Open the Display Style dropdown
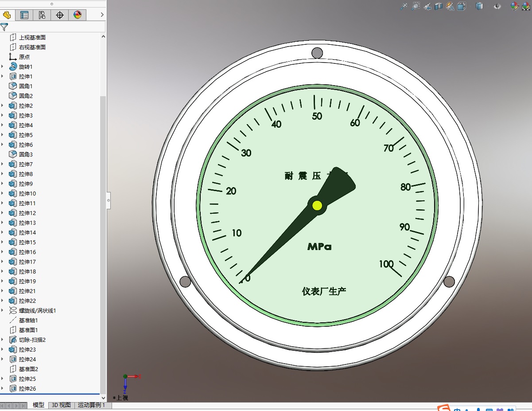 479,6
